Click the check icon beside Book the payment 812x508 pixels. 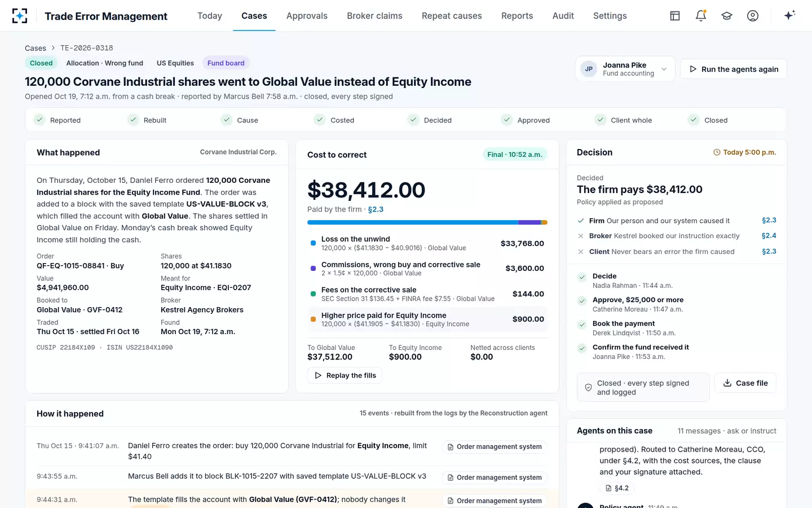[582, 325]
